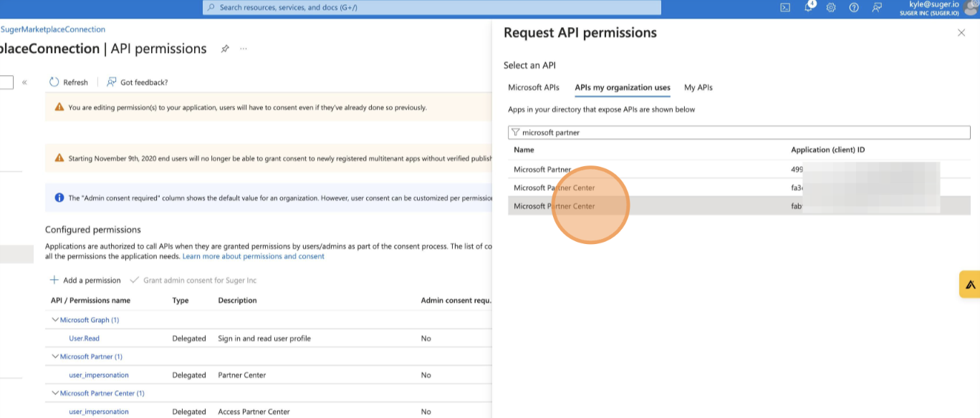Open Cloud Shell from the top bar

pos(785,7)
